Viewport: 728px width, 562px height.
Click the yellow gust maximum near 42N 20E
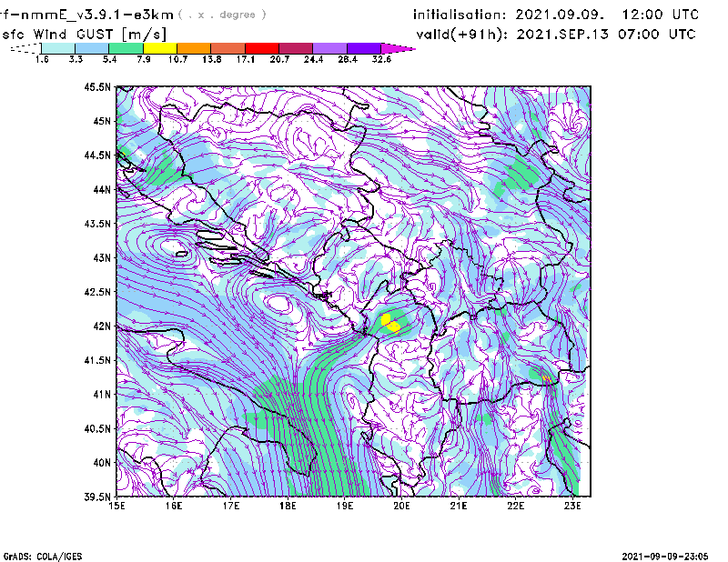point(390,323)
